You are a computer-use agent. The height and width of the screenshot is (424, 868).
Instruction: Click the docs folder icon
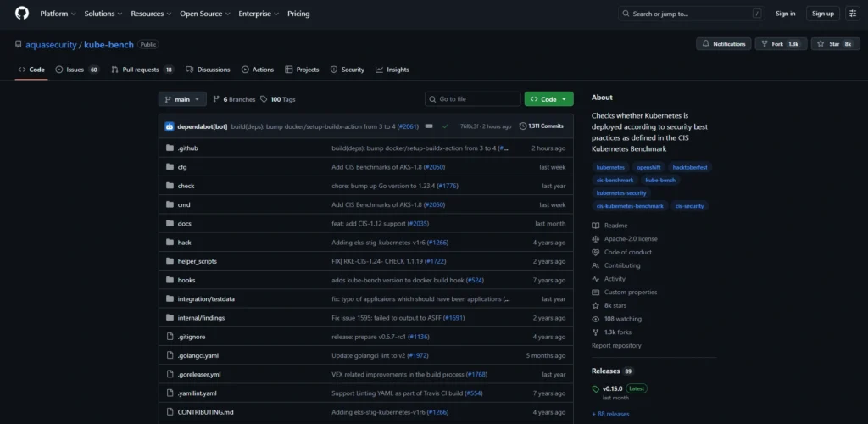coord(170,224)
